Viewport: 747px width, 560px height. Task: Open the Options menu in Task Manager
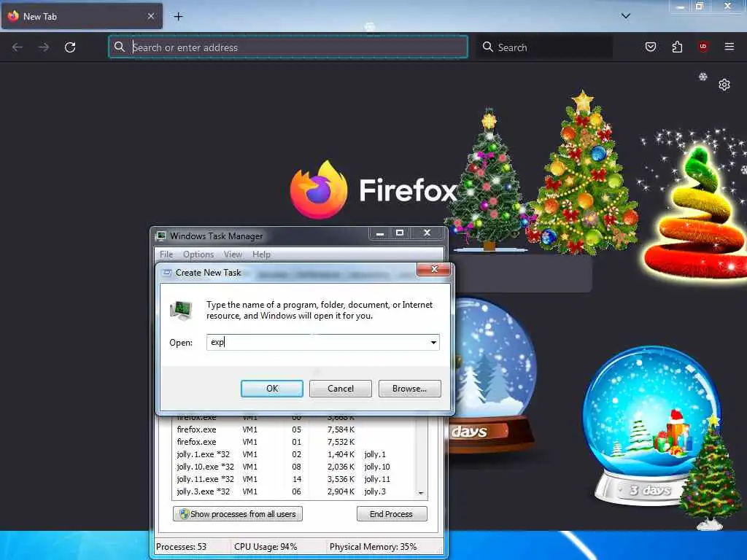tap(198, 254)
